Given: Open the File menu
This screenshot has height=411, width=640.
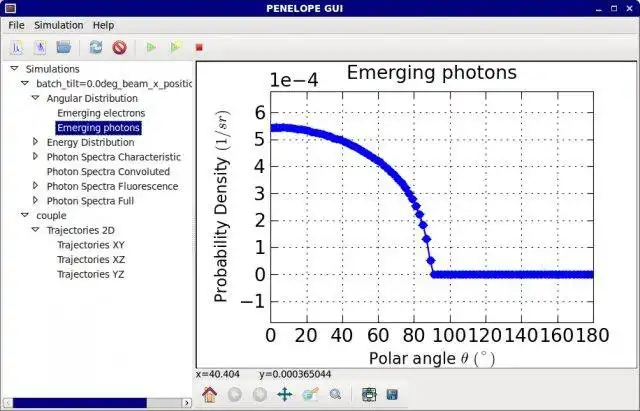Looking at the screenshot, I should click(16, 25).
